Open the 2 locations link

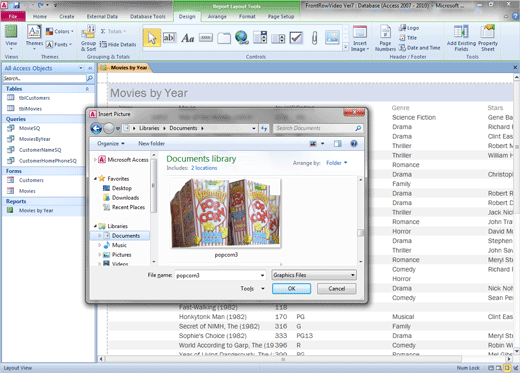click(204, 168)
